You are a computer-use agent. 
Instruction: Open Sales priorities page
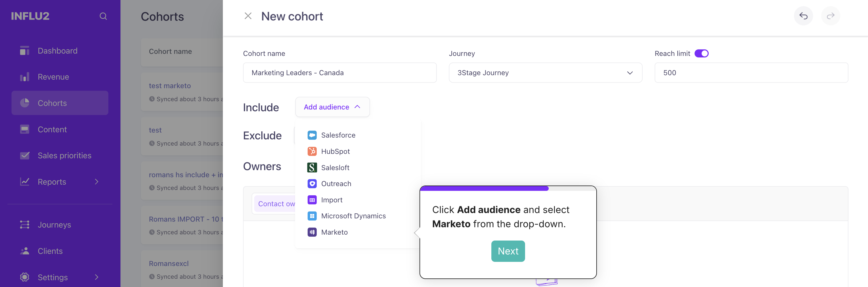[x=64, y=155]
